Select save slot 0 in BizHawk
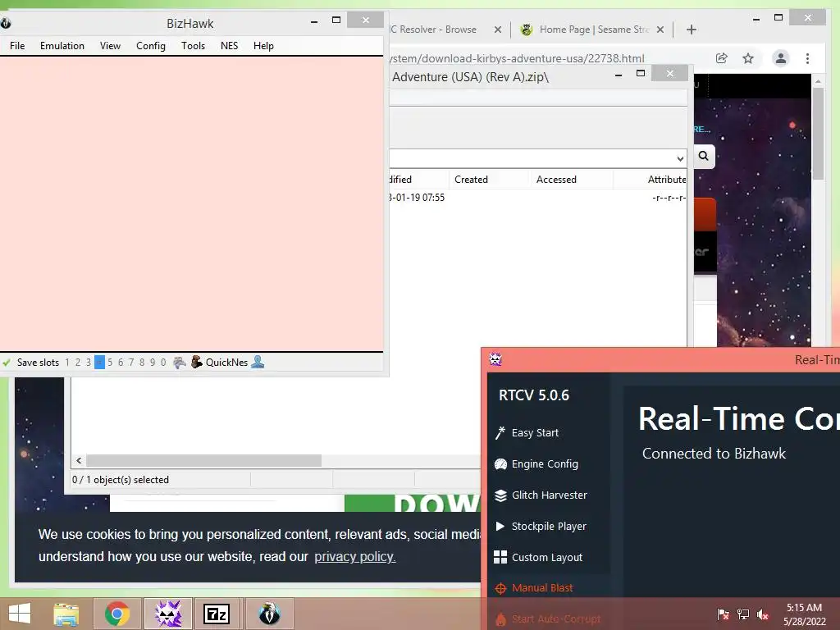Screen dimensions: 840x630 point(163,363)
